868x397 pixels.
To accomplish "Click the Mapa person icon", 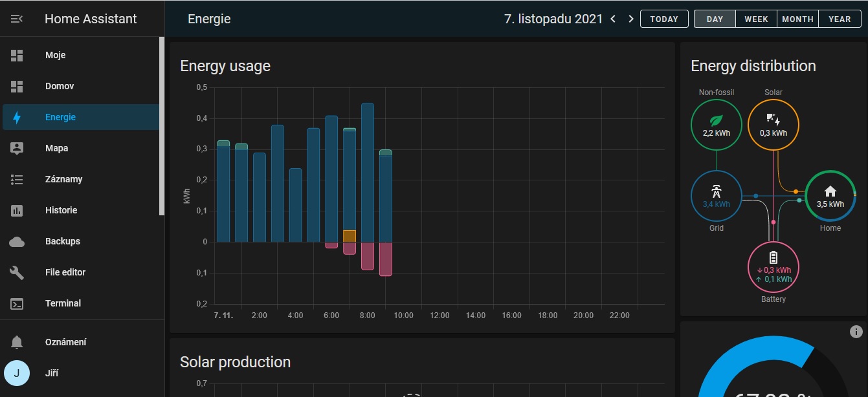I will 17,148.
